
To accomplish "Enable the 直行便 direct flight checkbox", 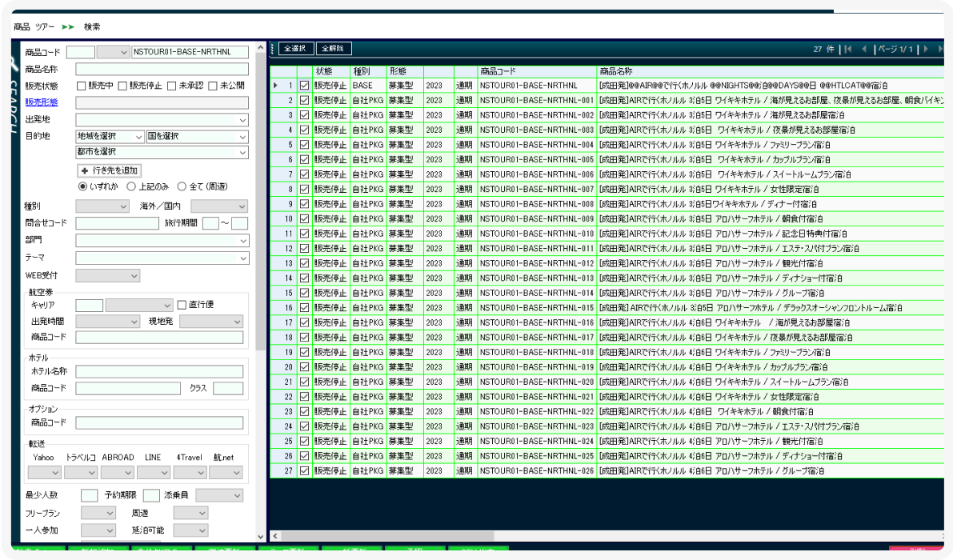I will 182,305.
